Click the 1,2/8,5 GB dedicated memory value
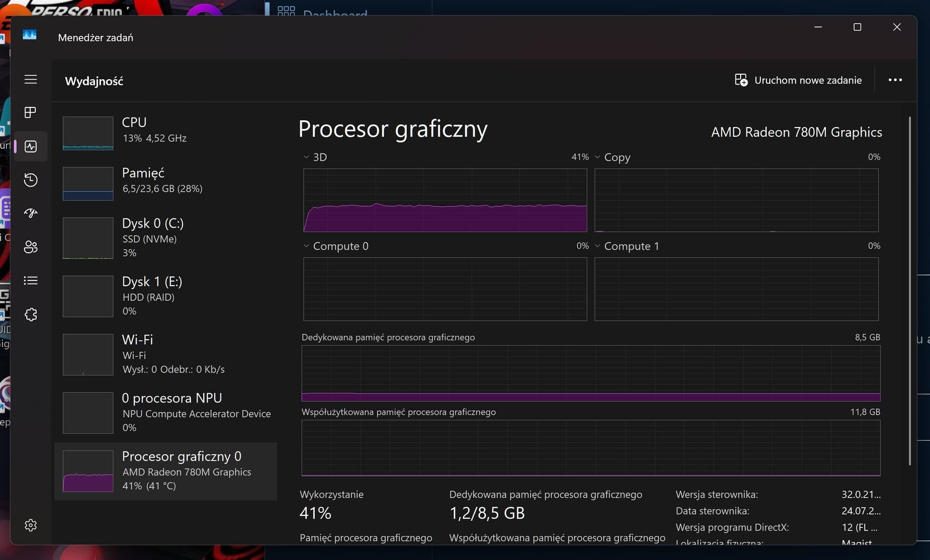The image size is (930, 560). pos(487,513)
